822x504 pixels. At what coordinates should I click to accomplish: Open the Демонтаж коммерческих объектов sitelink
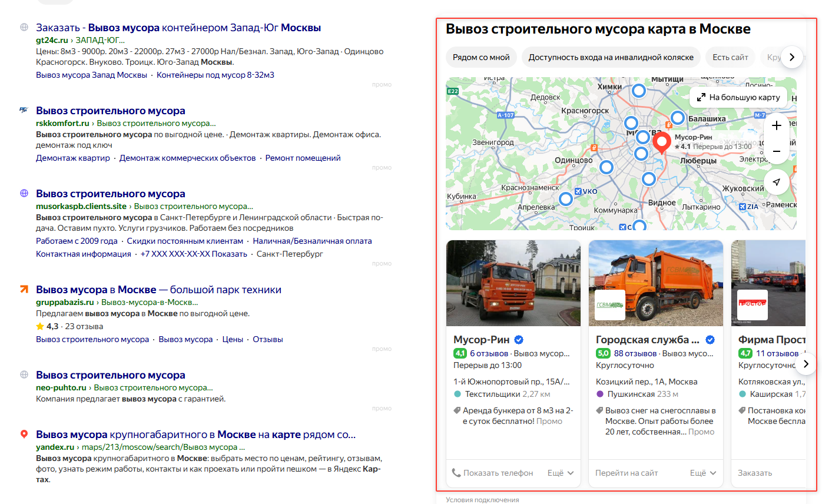tap(188, 158)
